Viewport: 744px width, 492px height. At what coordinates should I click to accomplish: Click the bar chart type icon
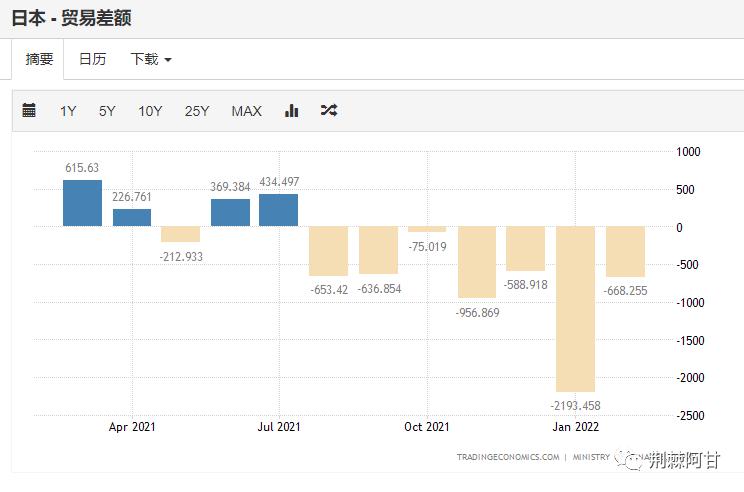(292, 111)
